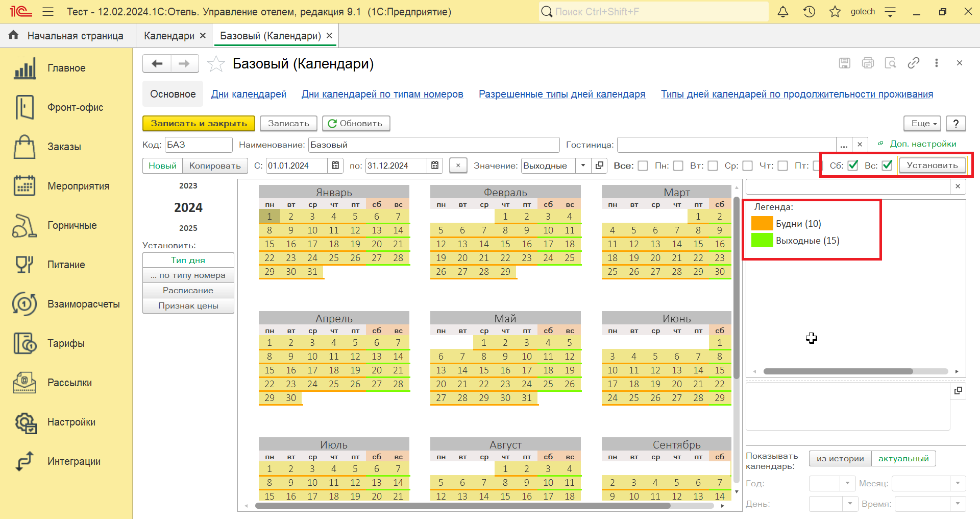Open the Фронт-офис section icon
Screen dimensions: 980x519
coord(24,107)
